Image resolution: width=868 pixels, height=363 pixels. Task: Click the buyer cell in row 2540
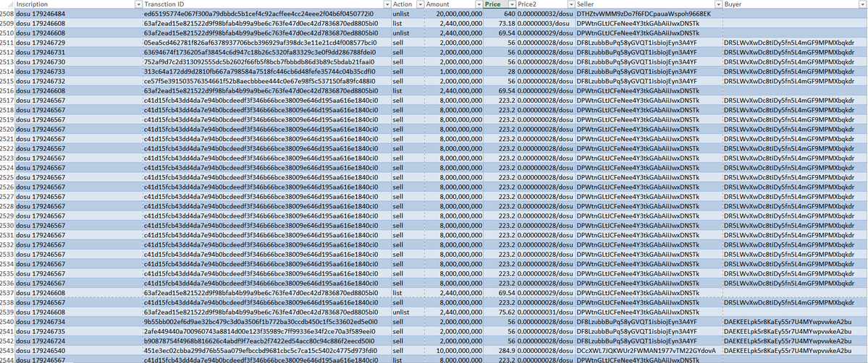click(795, 322)
